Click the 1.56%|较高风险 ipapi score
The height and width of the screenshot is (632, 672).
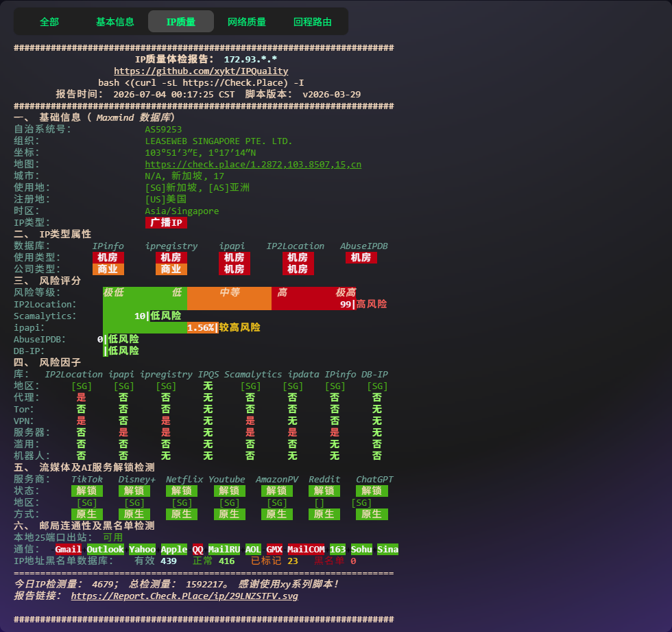pyautogui.click(x=224, y=327)
